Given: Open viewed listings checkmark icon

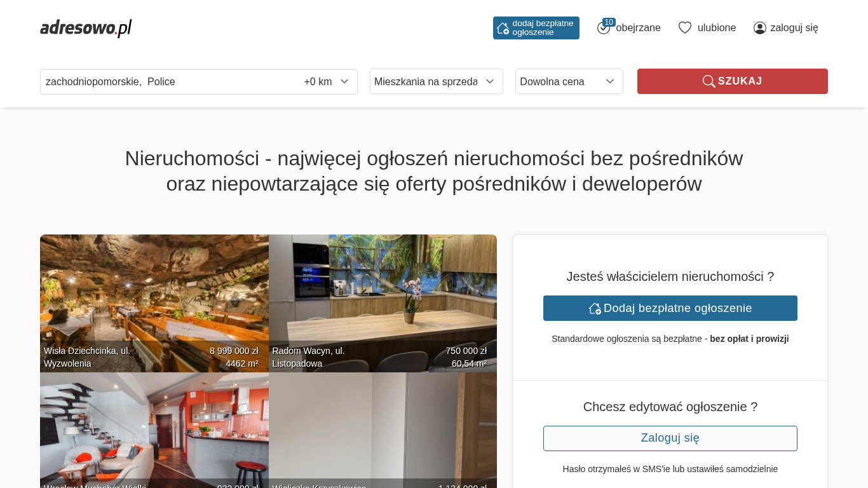Looking at the screenshot, I should click(x=603, y=29).
